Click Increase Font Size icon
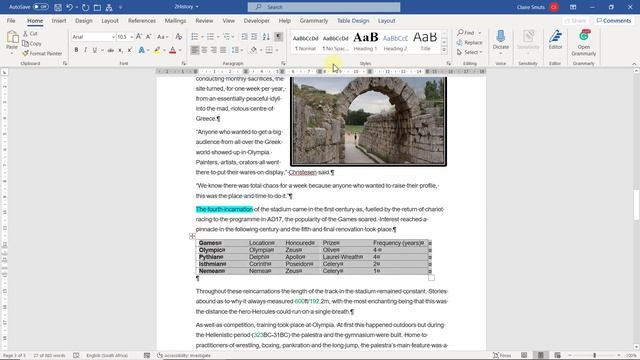 [x=139, y=37]
